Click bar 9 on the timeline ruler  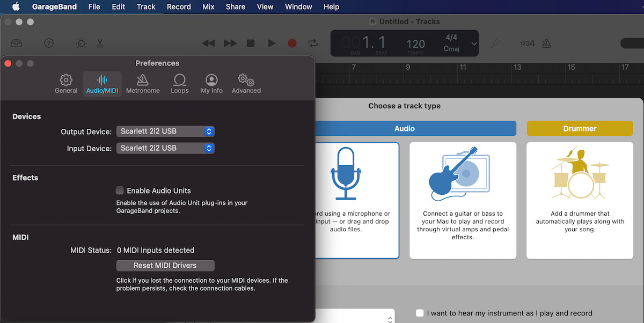click(x=408, y=68)
